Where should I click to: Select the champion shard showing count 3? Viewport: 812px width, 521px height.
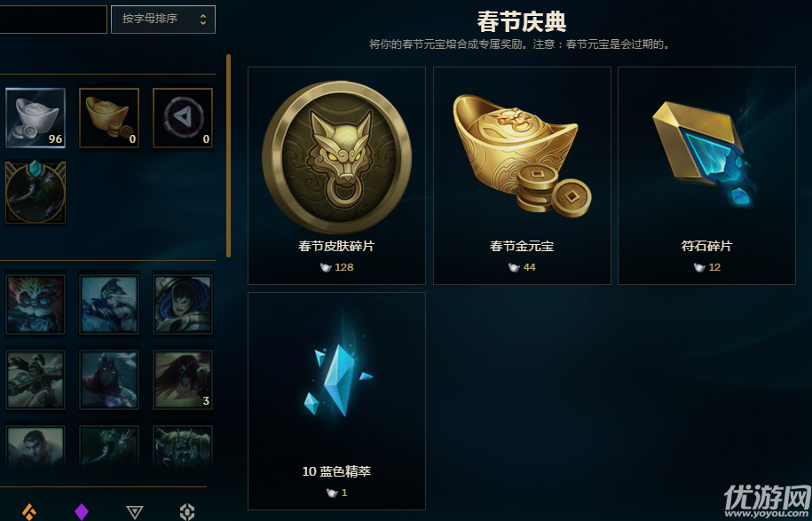pos(183,380)
